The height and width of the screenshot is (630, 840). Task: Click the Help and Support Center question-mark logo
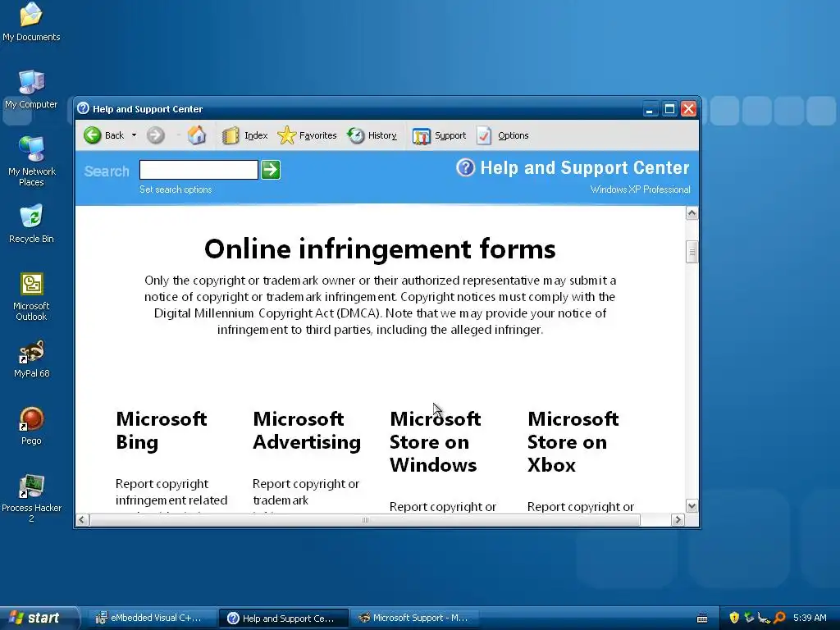pyautogui.click(x=466, y=167)
